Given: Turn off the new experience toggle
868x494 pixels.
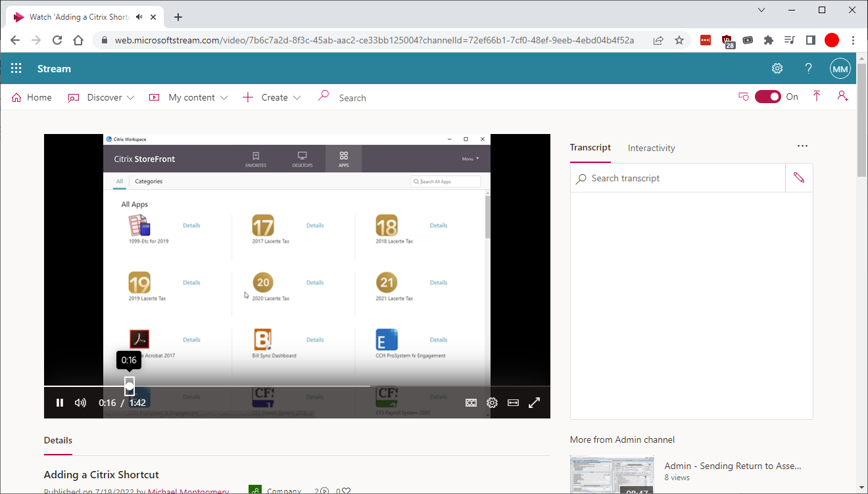Looking at the screenshot, I should click(x=768, y=97).
